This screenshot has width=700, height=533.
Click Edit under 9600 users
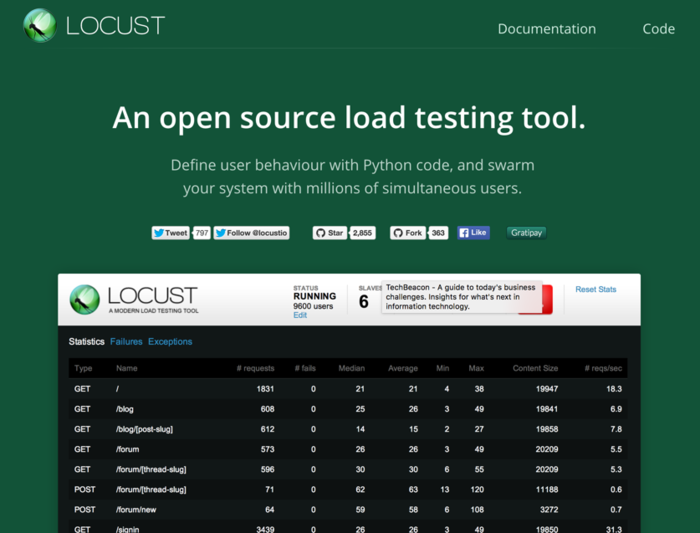[300, 315]
